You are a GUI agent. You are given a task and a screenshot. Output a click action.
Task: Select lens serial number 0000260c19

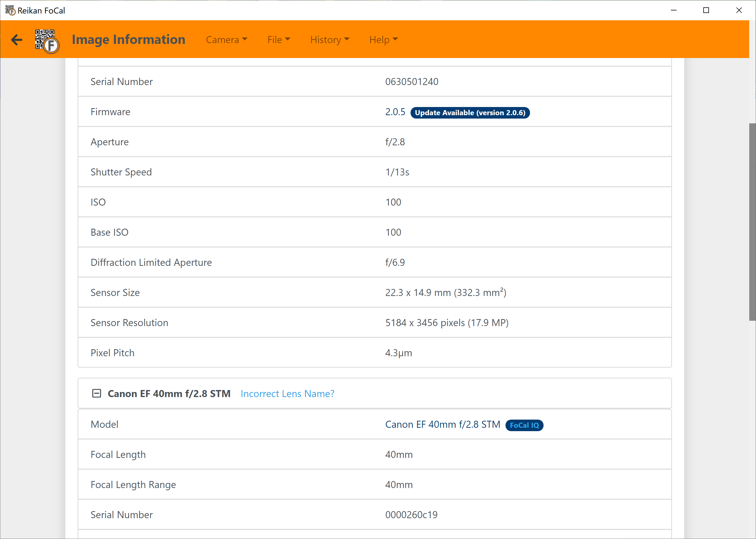click(411, 515)
